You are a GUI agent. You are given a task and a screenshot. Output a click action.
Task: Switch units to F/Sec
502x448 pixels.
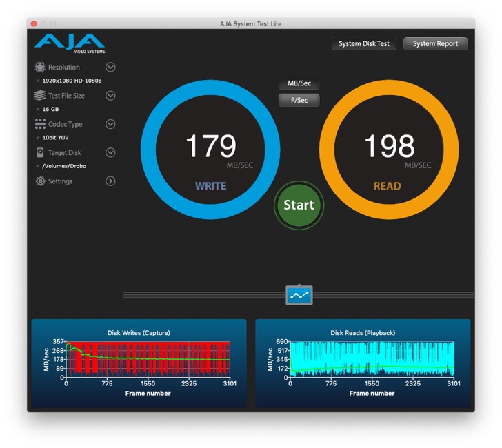click(299, 100)
